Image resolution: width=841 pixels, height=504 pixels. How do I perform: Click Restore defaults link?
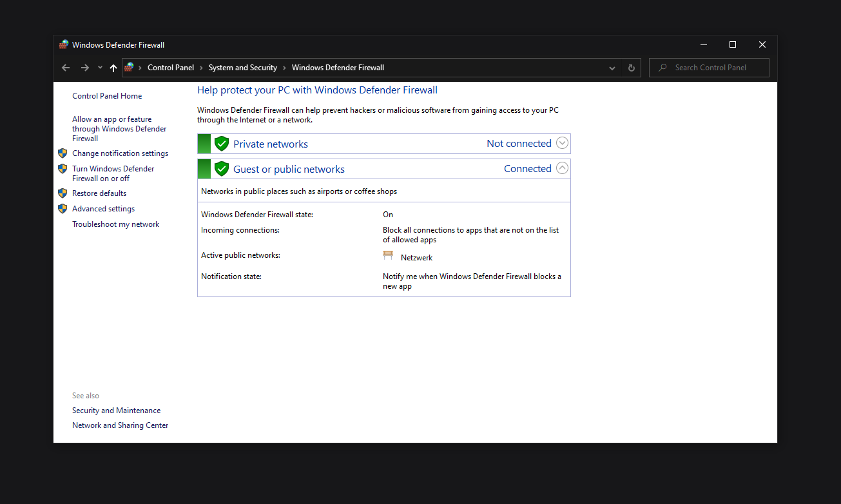(99, 193)
